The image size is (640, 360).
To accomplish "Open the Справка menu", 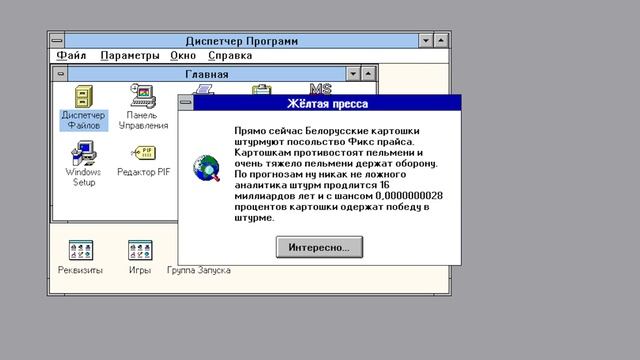I will pos(230,56).
